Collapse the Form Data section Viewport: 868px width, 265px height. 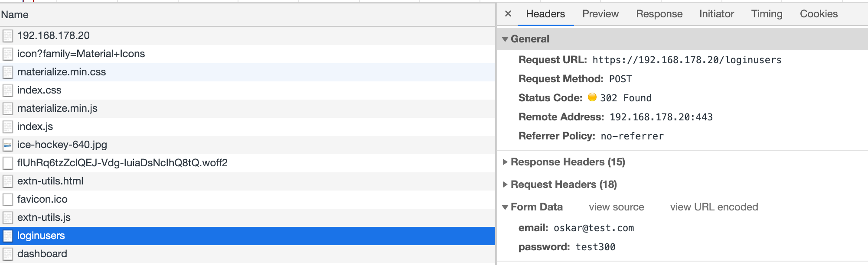coord(505,207)
